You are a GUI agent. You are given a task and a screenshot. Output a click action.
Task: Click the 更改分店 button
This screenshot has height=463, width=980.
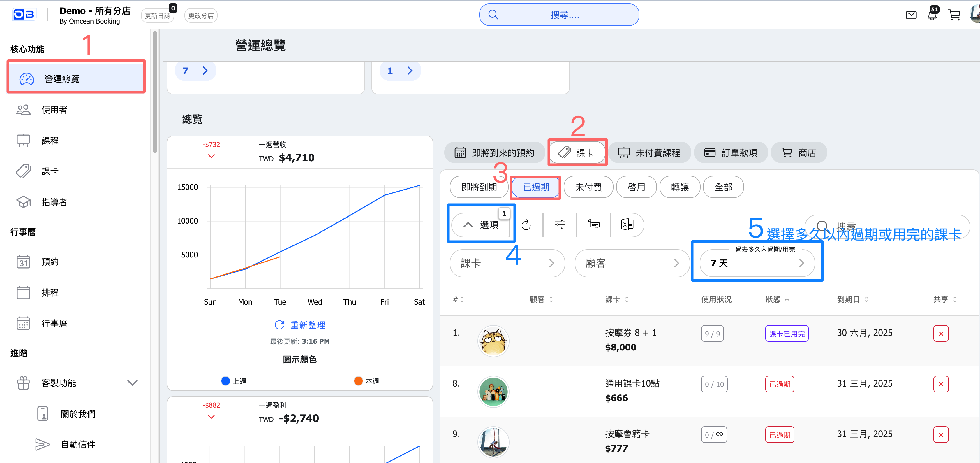tap(200, 16)
